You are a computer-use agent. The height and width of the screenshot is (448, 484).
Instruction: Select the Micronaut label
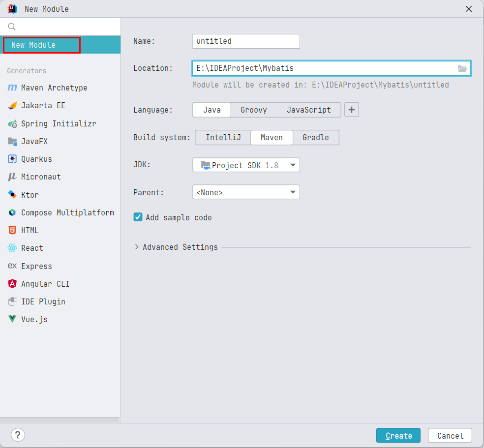41,177
